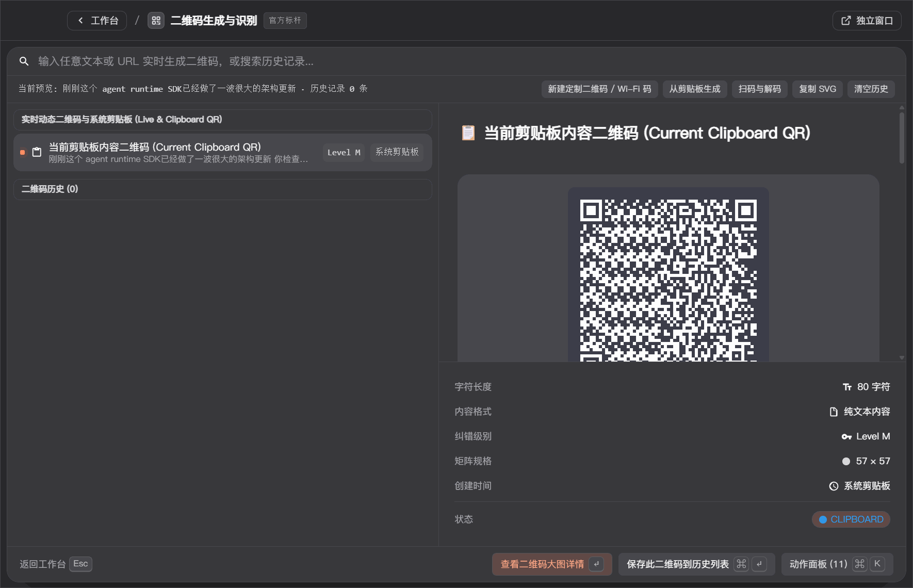913x588 pixels.
Task: Click the CLIPBOARD status badge
Action: (851, 519)
